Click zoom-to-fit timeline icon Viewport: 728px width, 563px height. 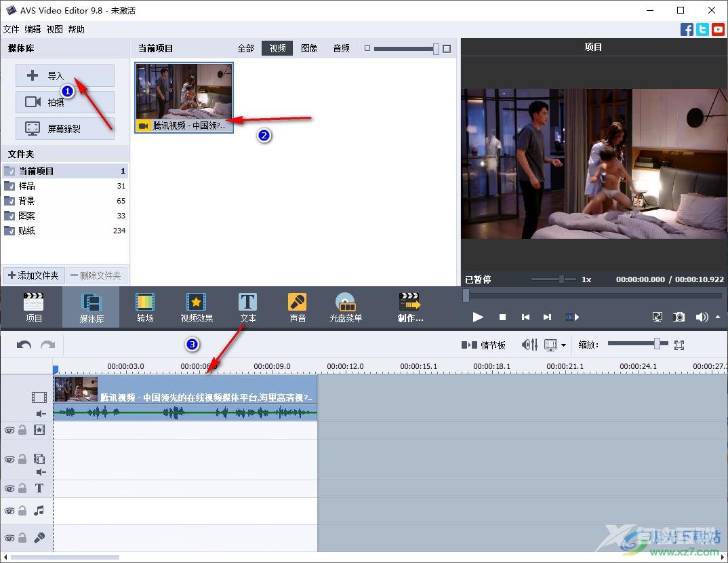point(679,345)
